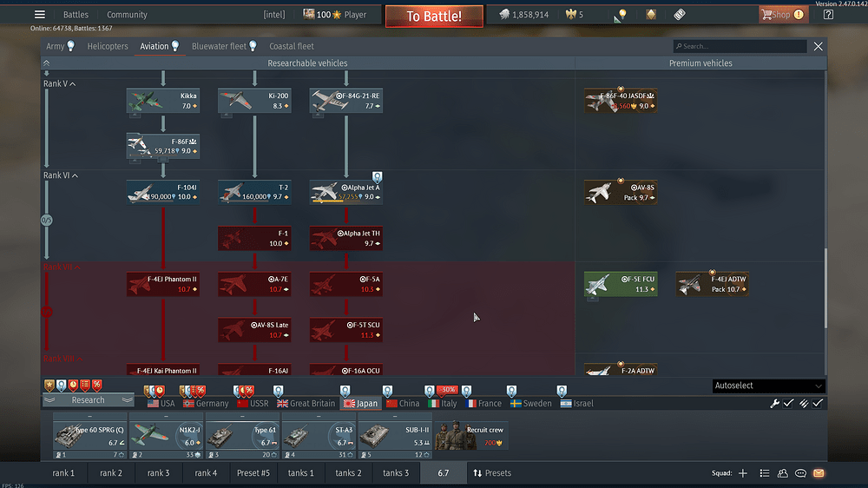Open the hamburger main menu
This screenshot has width=868, height=488.
point(39,15)
